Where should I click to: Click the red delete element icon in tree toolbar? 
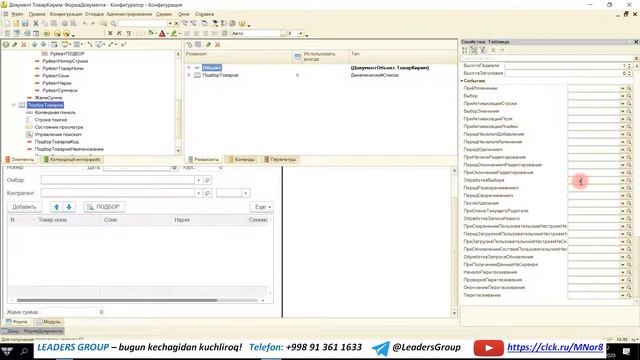[24, 44]
